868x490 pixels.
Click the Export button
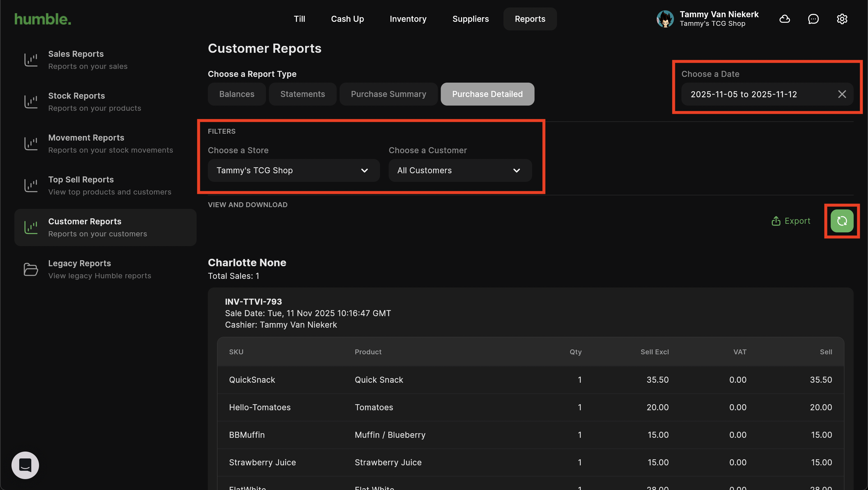790,221
